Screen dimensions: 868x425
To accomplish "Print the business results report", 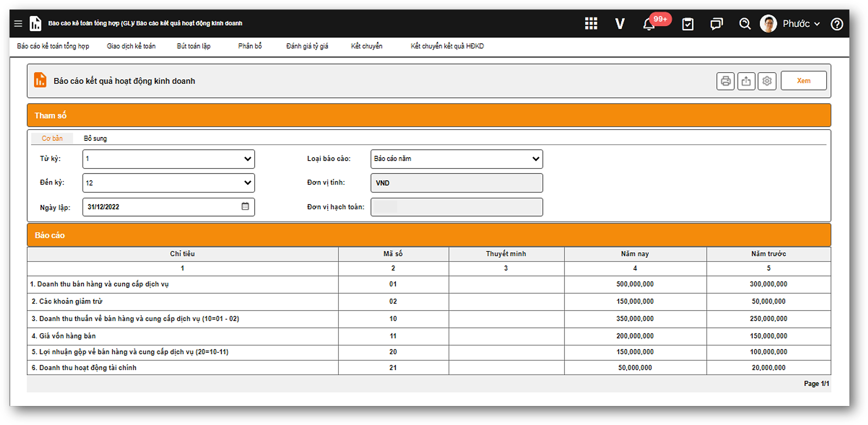I will pos(725,81).
